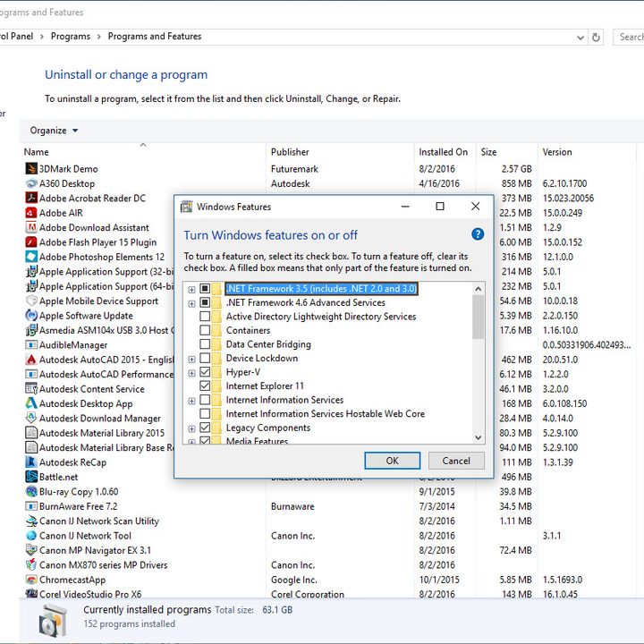Click the ChromecastApp icon

(31, 580)
